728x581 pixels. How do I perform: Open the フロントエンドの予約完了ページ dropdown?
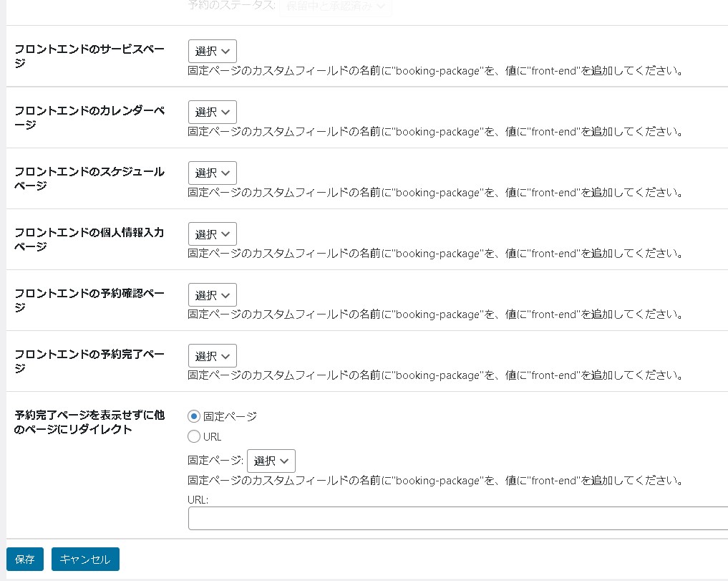[x=212, y=356]
